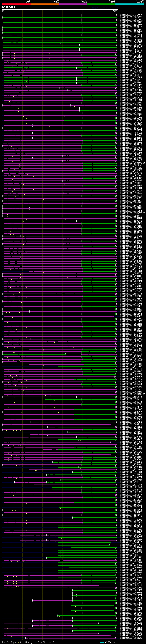Open hit UniRef100_A7LHG7
The image size is (146, 644).
131,15
